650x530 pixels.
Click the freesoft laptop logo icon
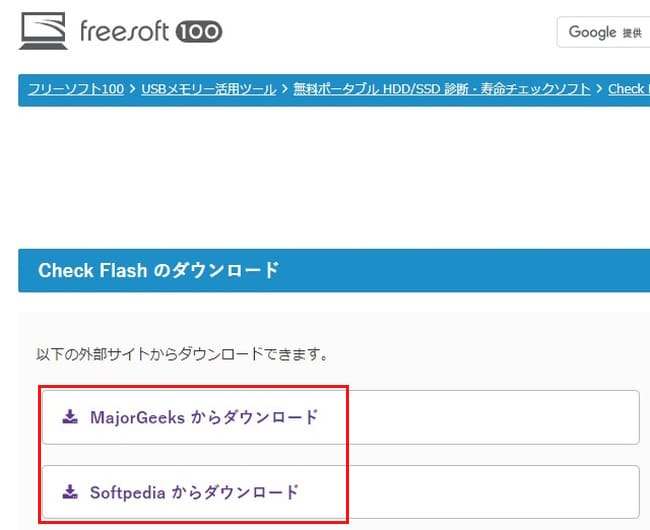pos(43,32)
